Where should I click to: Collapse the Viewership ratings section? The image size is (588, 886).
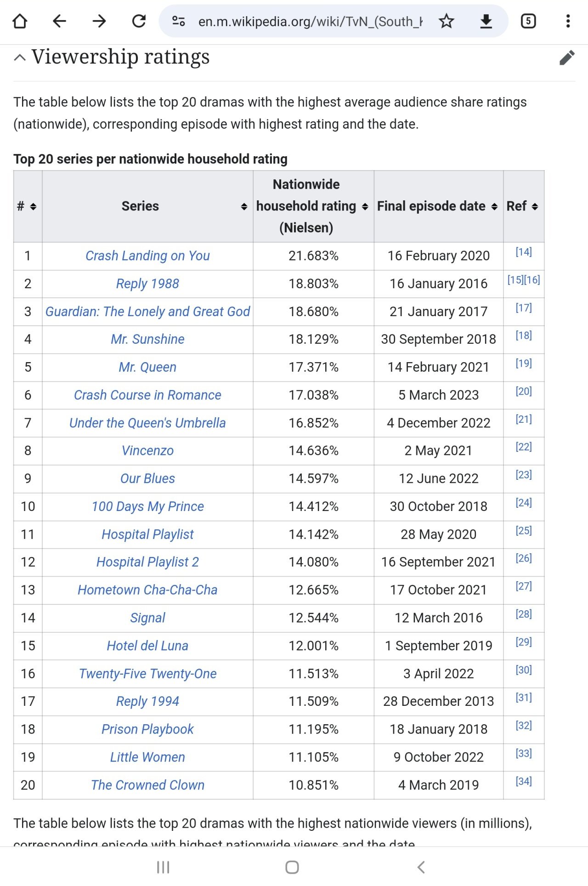click(x=20, y=58)
